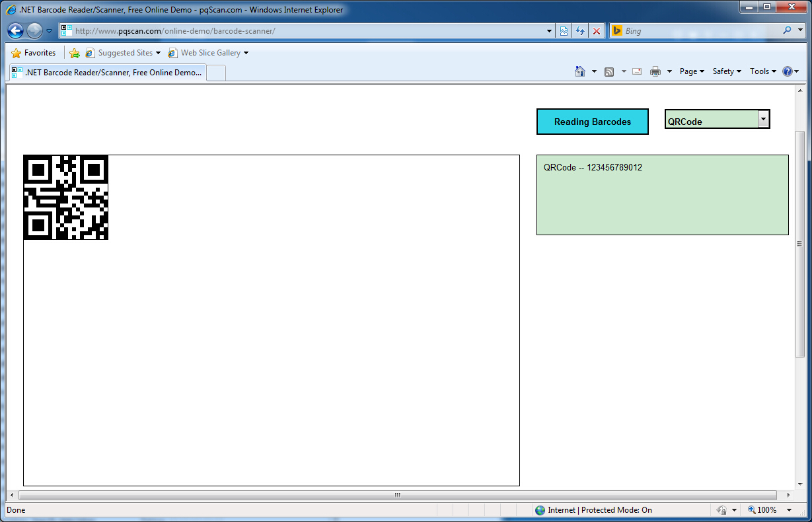Open the QRCode barcode type dropdown
This screenshot has width=812, height=522.
(718, 119)
